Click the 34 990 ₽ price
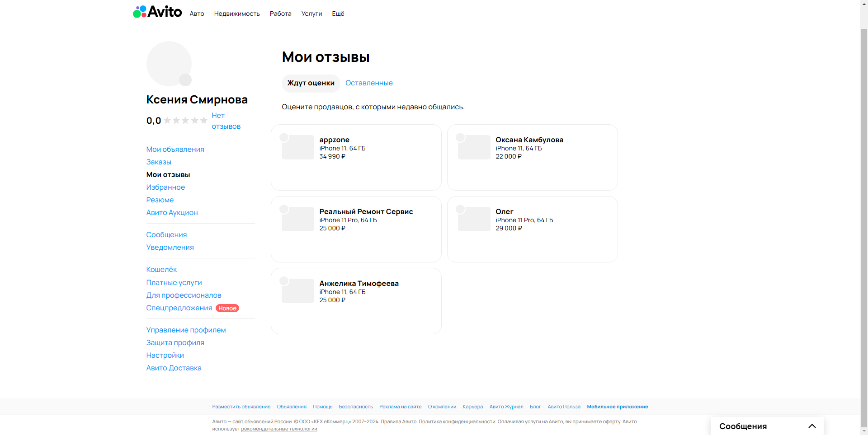The height and width of the screenshot is (435, 868). 332,156
